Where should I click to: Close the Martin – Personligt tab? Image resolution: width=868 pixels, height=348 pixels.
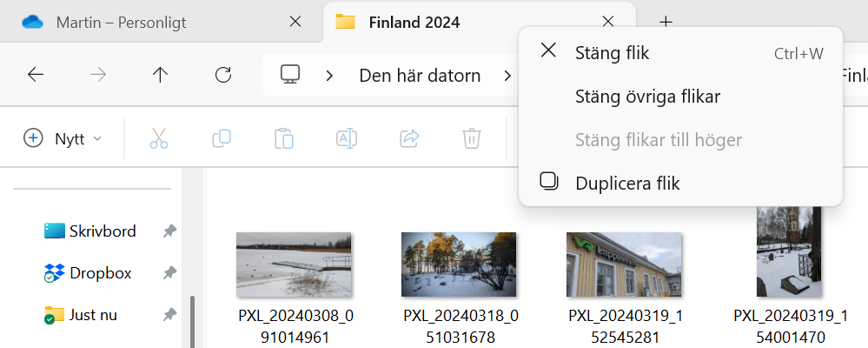(295, 23)
